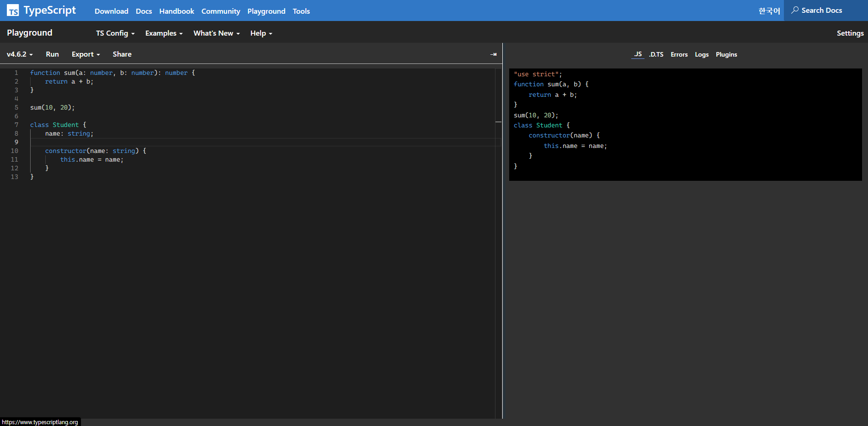This screenshot has width=868, height=426.
Task: Open the Playground nav link
Action: pos(266,11)
